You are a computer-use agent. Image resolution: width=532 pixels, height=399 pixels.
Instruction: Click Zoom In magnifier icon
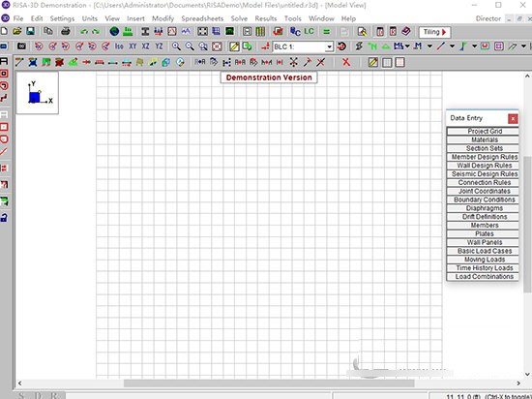(176, 46)
